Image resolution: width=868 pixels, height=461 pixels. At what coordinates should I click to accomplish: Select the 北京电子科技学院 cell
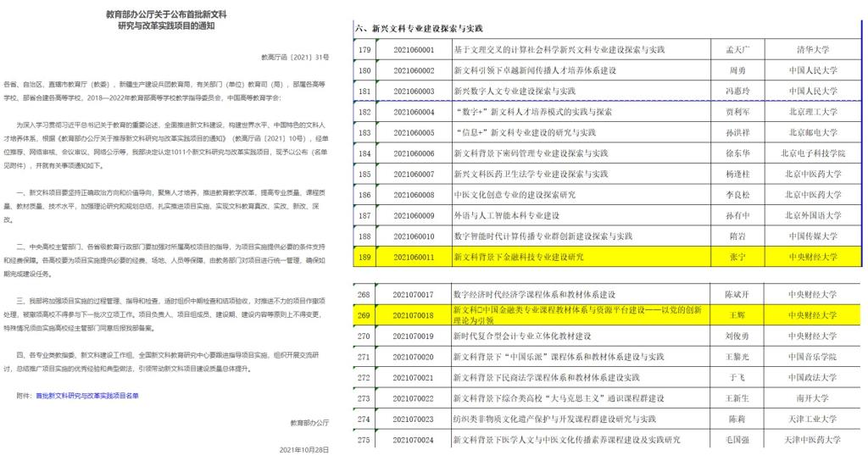(x=812, y=153)
